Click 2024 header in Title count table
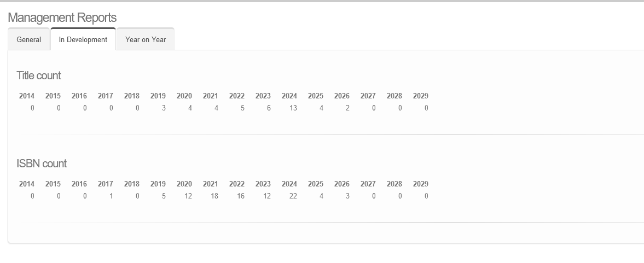This screenshot has height=263, width=644. coord(289,96)
